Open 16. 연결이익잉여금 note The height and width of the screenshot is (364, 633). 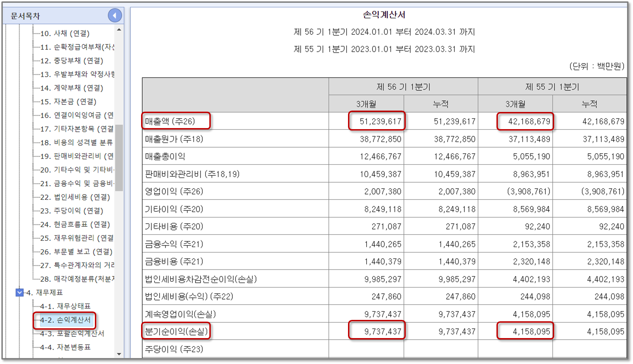click(x=77, y=115)
